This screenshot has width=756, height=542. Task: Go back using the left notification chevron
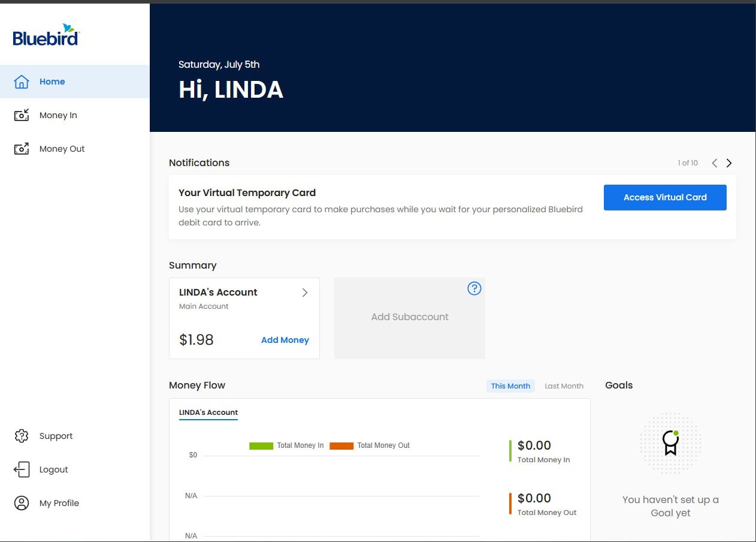tap(714, 162)
